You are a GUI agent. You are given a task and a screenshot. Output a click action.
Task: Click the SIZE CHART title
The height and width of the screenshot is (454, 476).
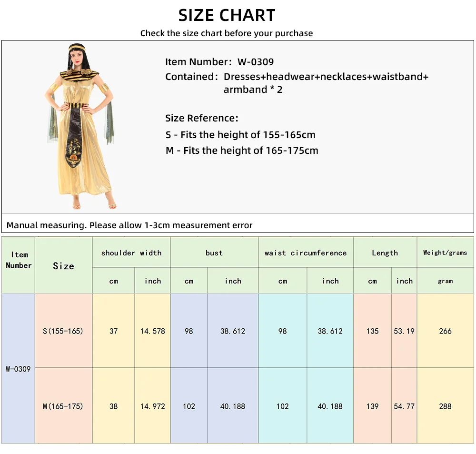tap(227, 16)
